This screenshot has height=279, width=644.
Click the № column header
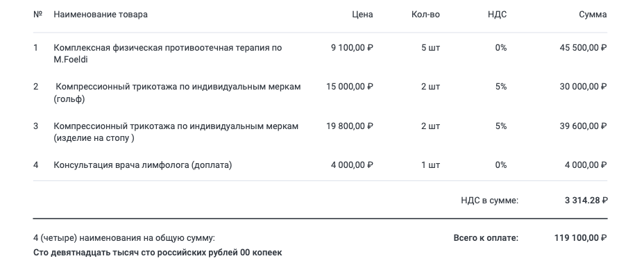click(37, 15)
